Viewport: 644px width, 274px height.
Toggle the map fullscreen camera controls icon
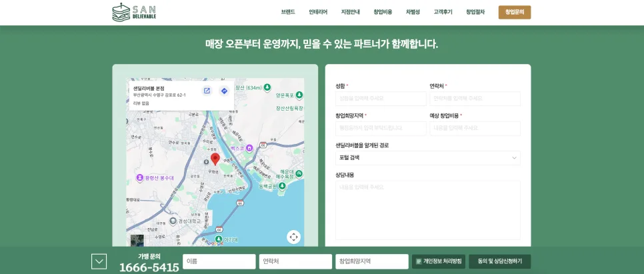(293, 237)
